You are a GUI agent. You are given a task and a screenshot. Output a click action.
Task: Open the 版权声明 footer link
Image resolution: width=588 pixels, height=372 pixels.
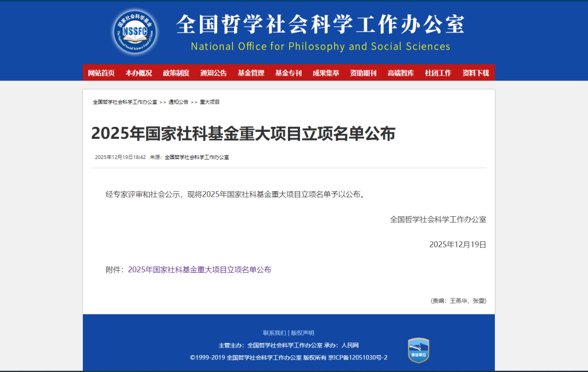tap(302, 333)
